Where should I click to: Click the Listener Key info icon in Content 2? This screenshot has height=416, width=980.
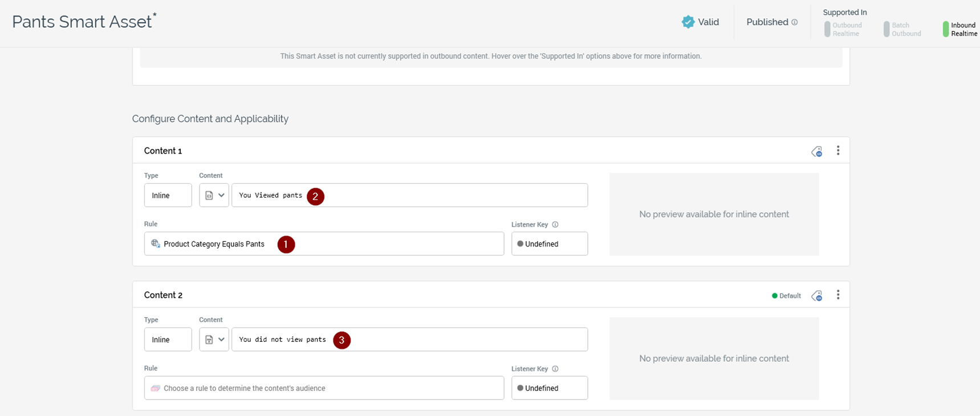point(555,369)
